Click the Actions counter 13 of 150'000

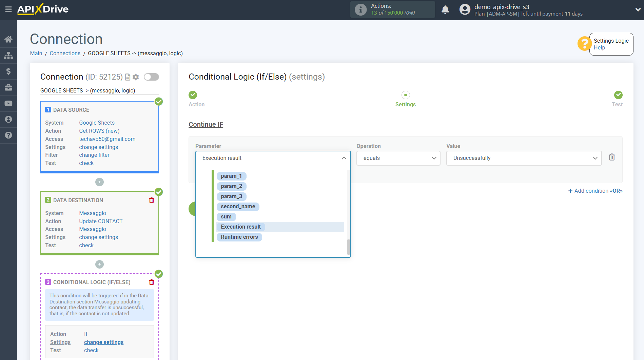pyautogui.click(x=393, y=13)
